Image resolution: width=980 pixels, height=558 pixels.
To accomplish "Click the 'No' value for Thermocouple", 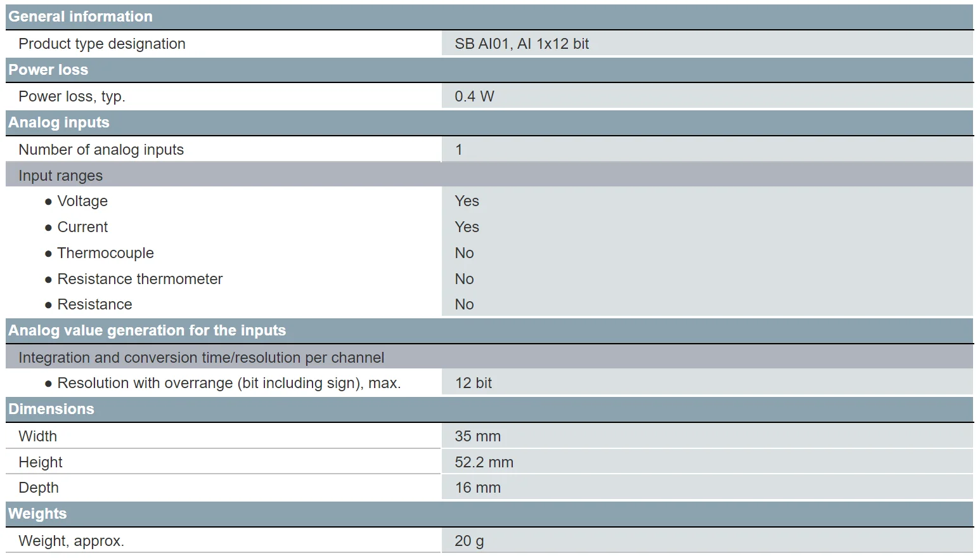I will pos(464,253).
